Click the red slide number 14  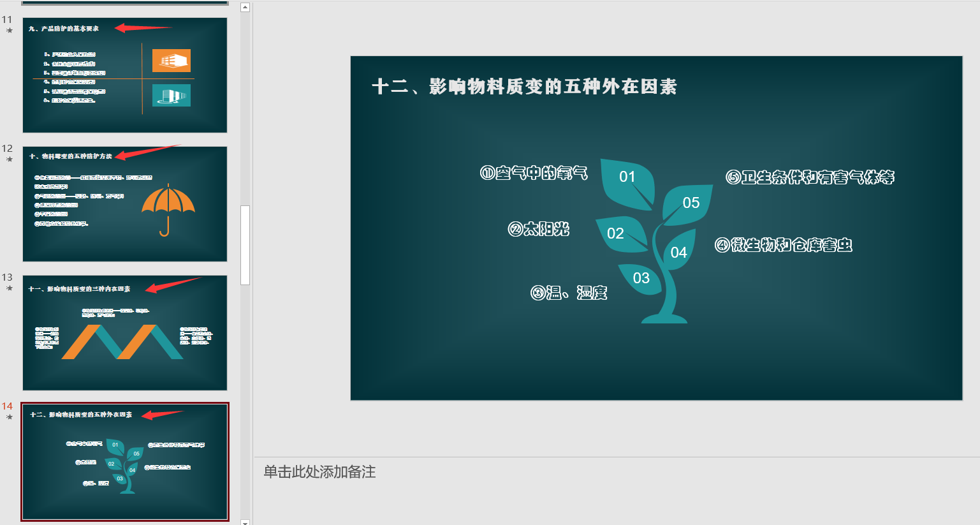pos(7,406)
